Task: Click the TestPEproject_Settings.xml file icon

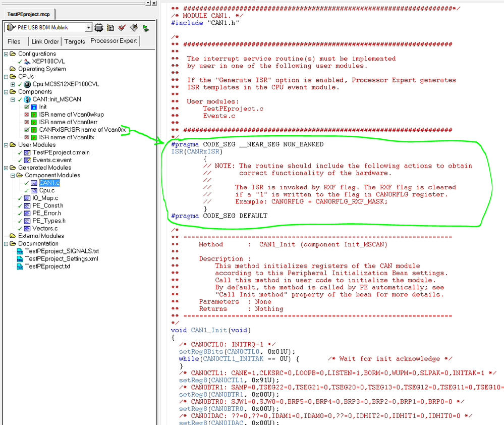Action: click(x=20, y=259)
